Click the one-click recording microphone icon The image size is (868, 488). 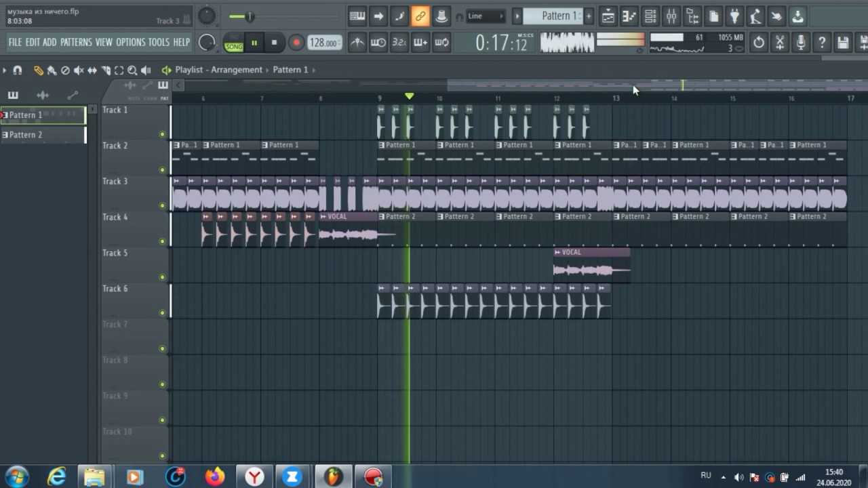pyautogui.click(x=801, y=43)
